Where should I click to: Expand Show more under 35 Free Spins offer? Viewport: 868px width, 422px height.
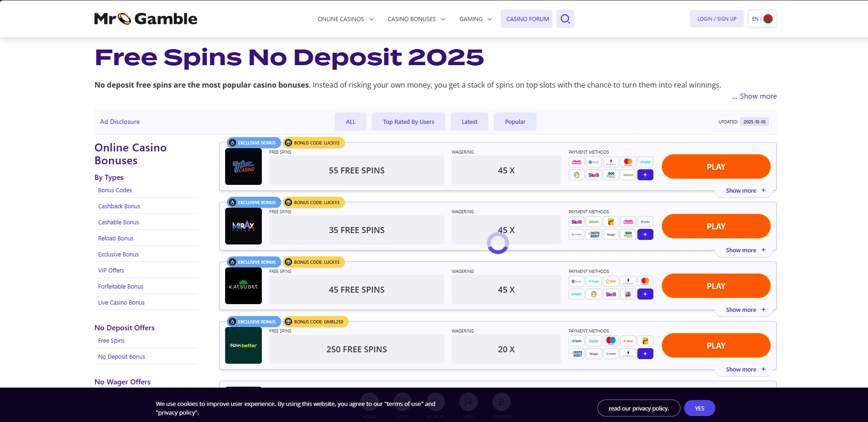point(746,250)
